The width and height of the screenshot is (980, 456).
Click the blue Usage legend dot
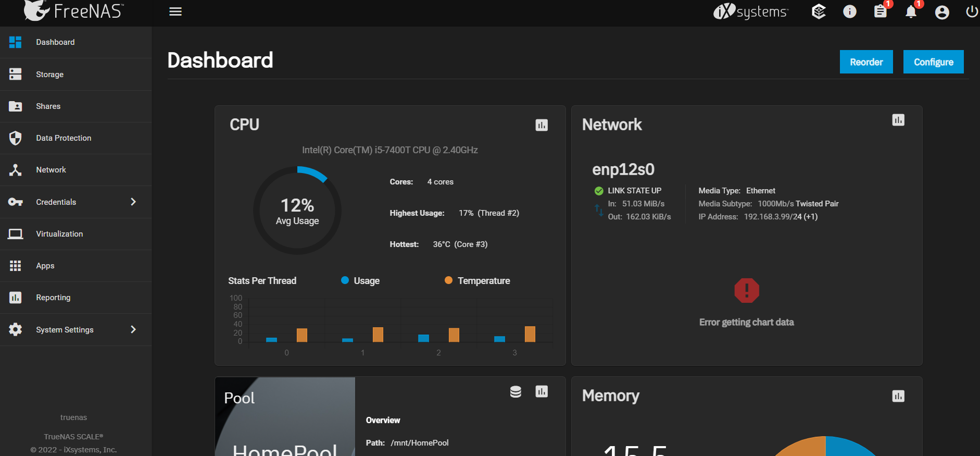(x=345, y=280)
